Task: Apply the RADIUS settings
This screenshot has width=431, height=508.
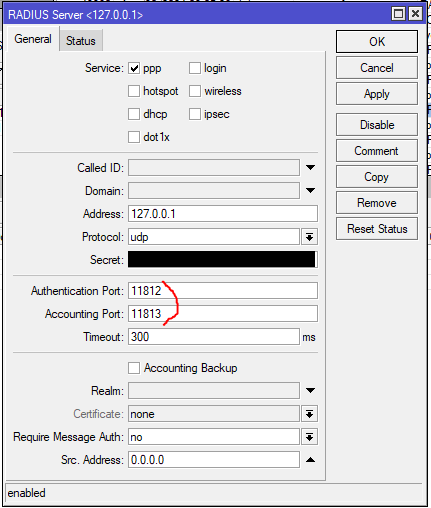Action: [377, 94]
